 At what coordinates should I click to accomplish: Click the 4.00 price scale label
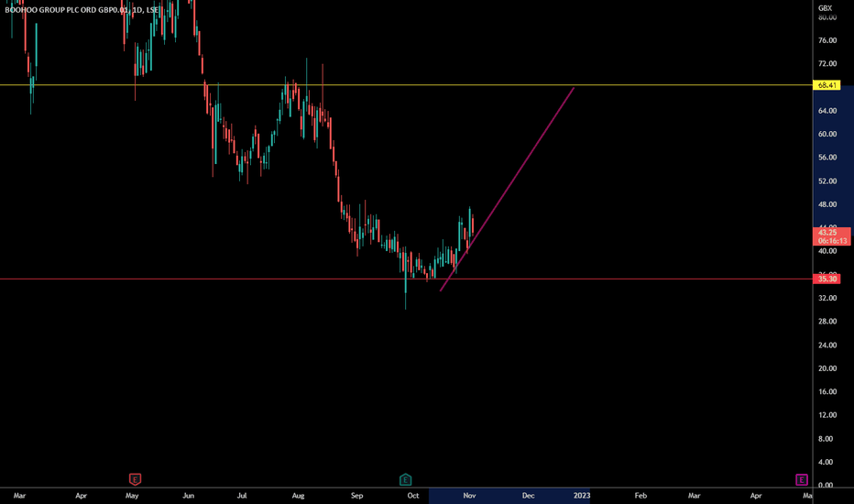[826, 462]
